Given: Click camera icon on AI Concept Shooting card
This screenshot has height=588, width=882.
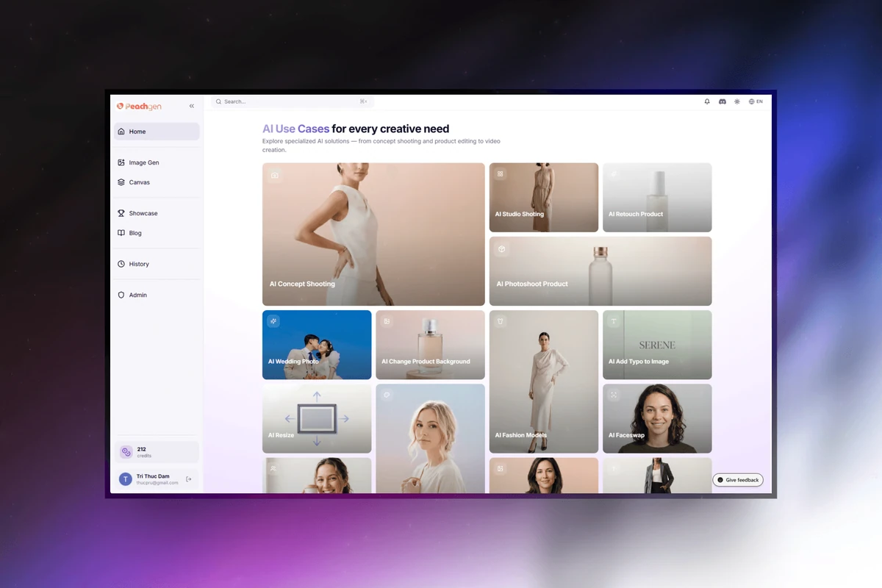Looking at the screenshot, I should click(274, 175).
